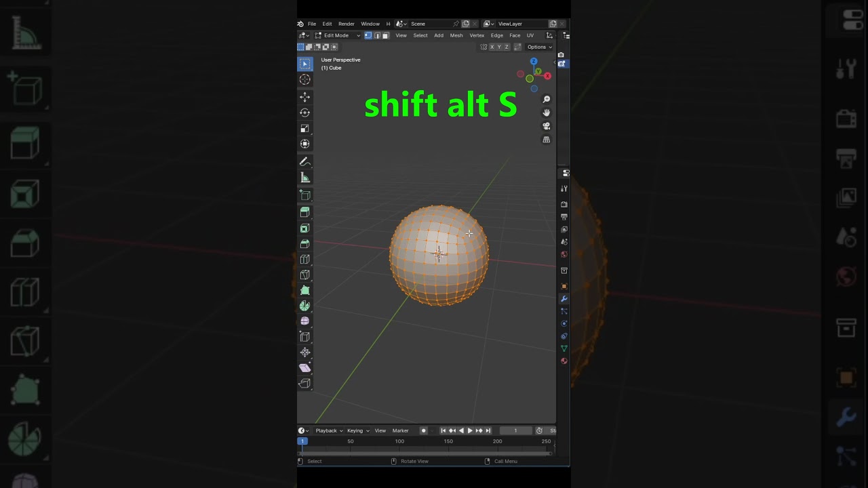The width and height of the screenshot is (868, 488).
Task: Select the Annotate tool
Action: click(x=305, y=162)
